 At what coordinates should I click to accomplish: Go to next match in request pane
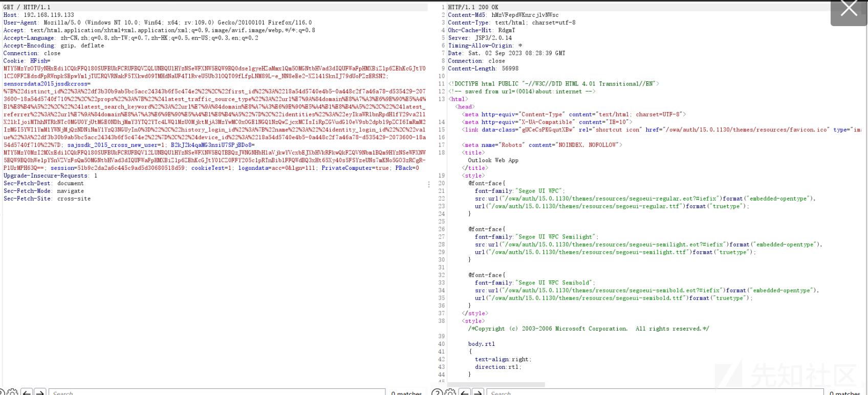[x=40, y=392]
